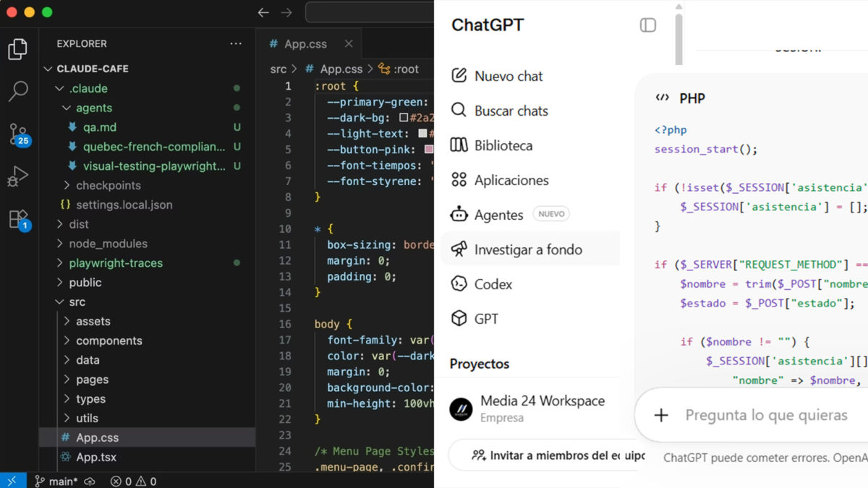The height and width of the screenshot is (488, 868).
Task: Go back with the editor navigation arrow
Action: tap(263, 12)
